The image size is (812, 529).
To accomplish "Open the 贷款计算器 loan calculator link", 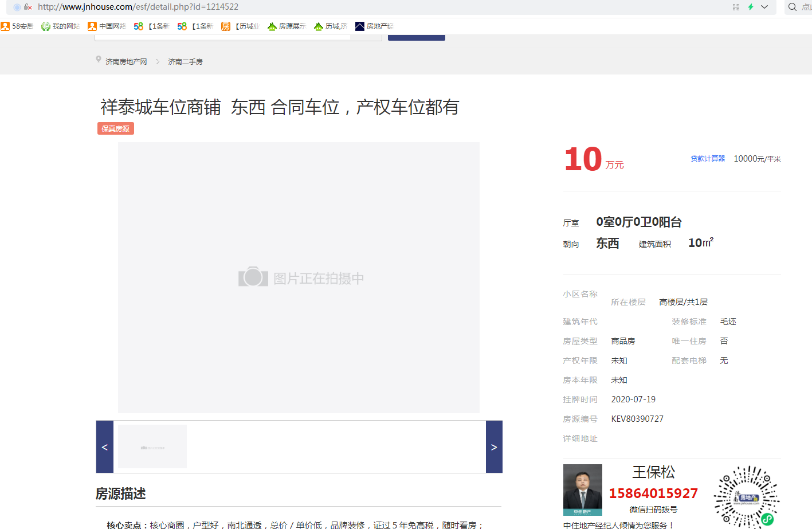I will 707,159.
